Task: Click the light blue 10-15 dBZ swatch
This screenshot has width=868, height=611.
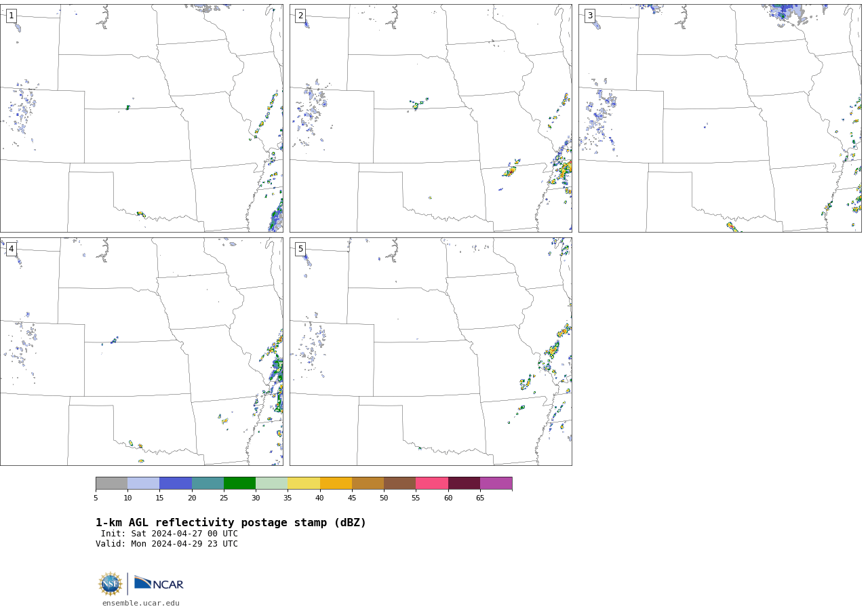Action: point(144,484)
